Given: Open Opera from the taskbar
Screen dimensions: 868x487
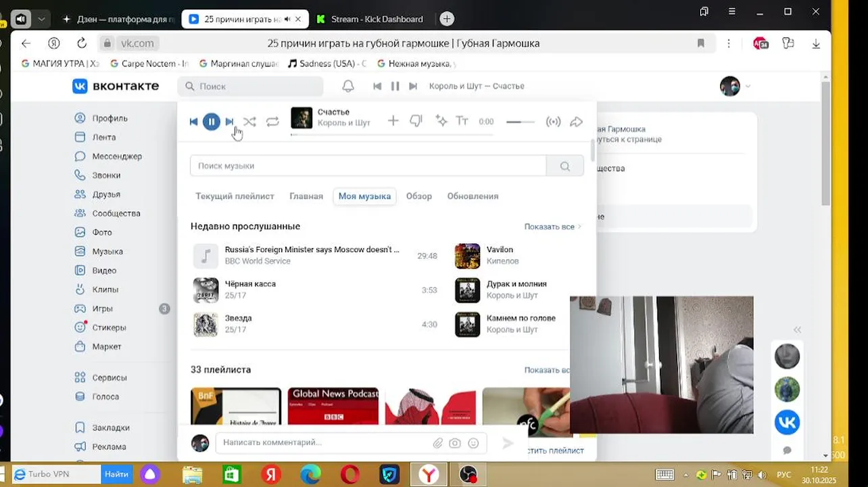Looking at the screenshot, I should click(x=350, y=475).
